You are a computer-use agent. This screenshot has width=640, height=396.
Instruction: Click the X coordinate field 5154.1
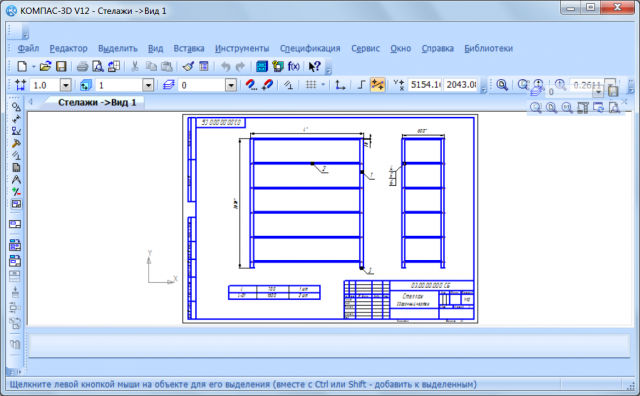tap(425, 85)
